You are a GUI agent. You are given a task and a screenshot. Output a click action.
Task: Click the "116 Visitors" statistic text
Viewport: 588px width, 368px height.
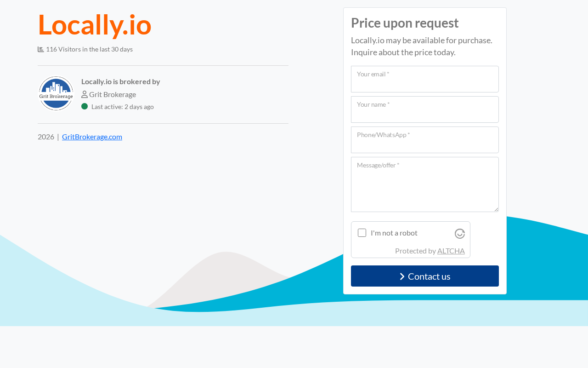(89, 49)
